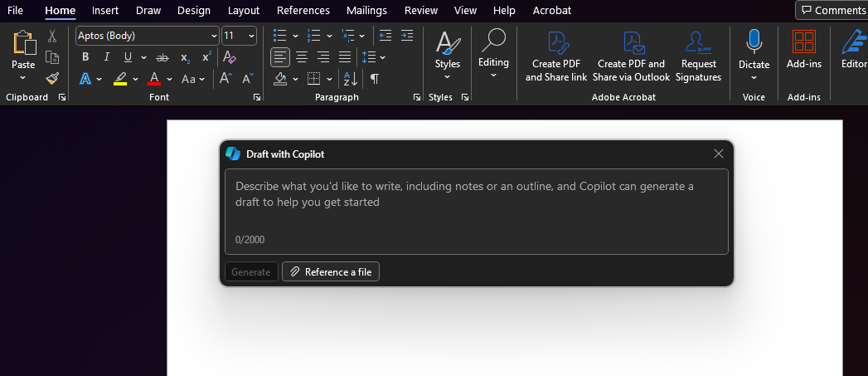Toggle Underline formatting
Viewport: 868px width, 376px height.
click(x=128, y=57)
